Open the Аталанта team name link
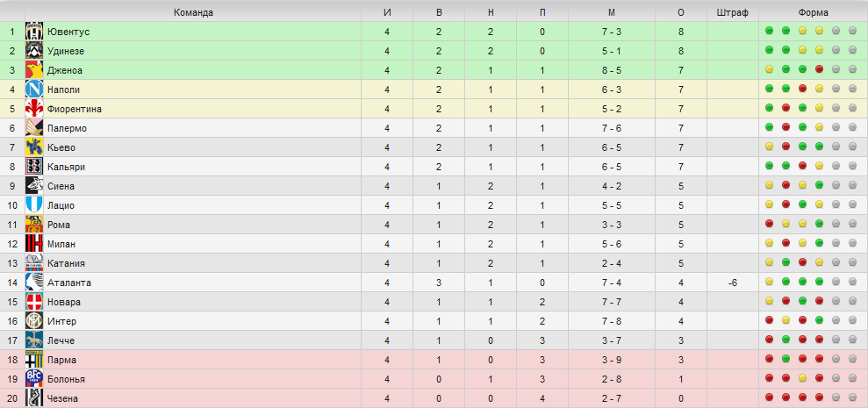The image size is (868, 408). [69, 283]
